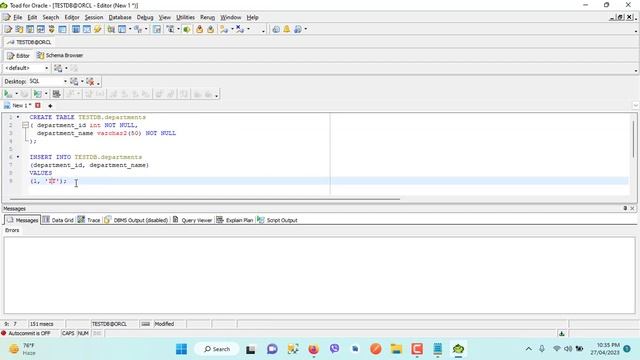Open the Windows Start menu
This screenshot has width=640, height=360.
182,349
